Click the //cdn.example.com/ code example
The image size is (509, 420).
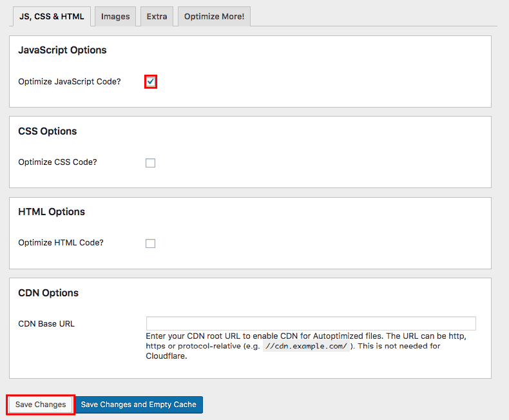point(306,347)
